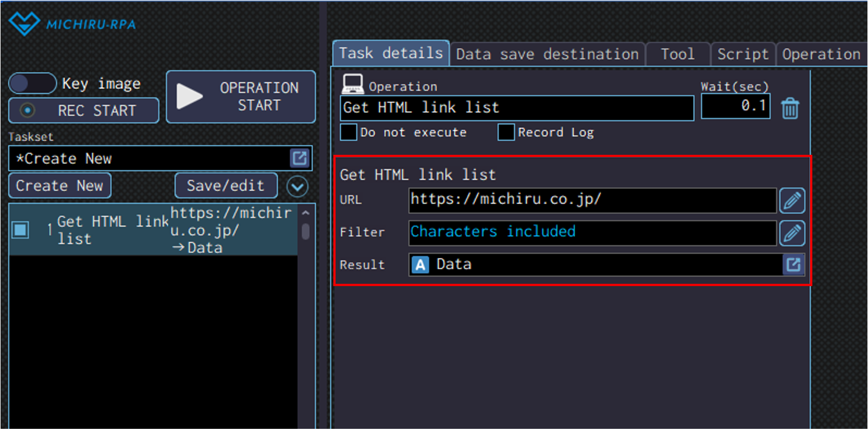Open the Script tab

(x=742, y=54)
